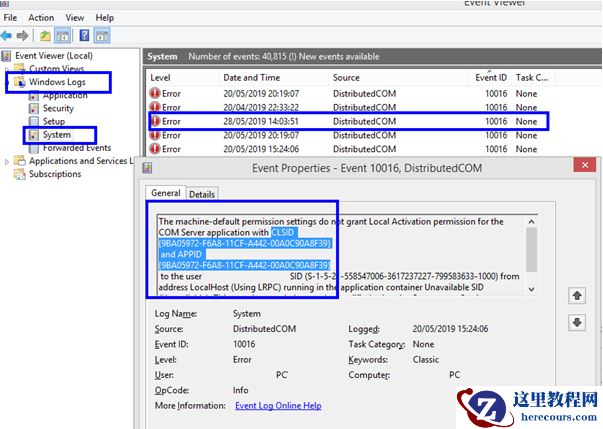Click error icon of 28/05/2019 14:03:51 event
603x429 pixels.
point(155,121)
